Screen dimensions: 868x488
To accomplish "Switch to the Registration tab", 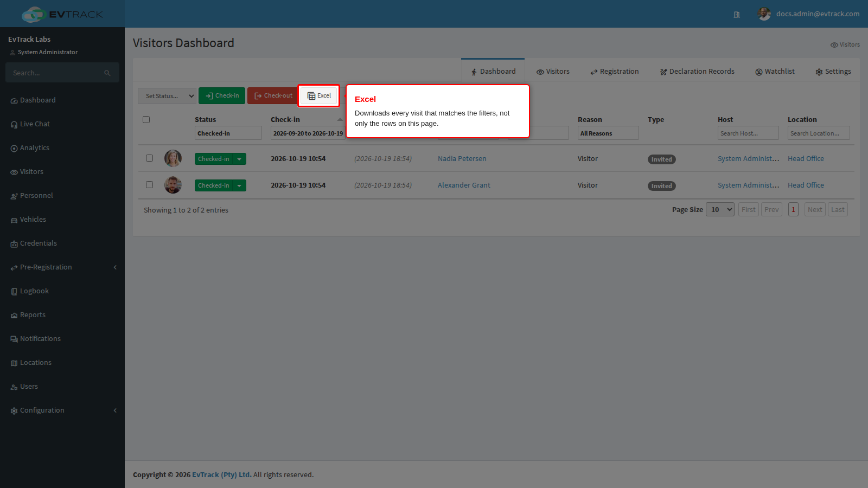I will coord(615,72).
